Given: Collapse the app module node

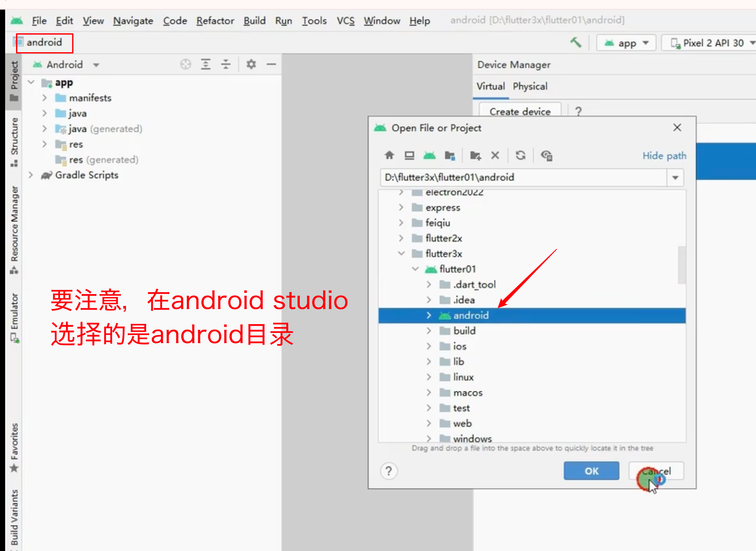Looking at the screenshot, I should point(31,82).
